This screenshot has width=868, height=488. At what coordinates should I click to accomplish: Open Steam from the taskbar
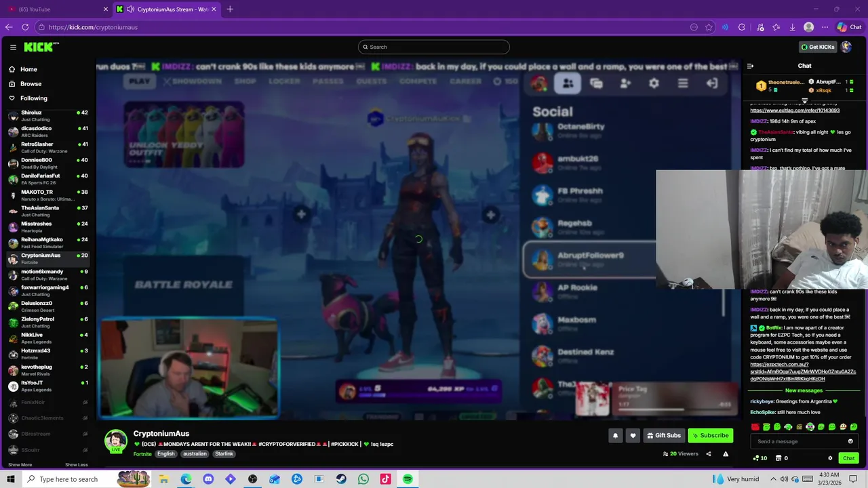coord(341,479)
